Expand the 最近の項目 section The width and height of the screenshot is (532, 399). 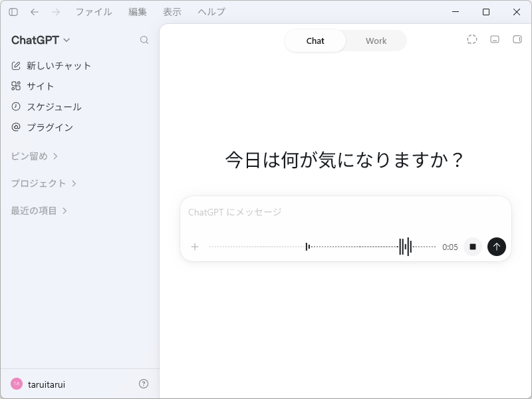39,211
